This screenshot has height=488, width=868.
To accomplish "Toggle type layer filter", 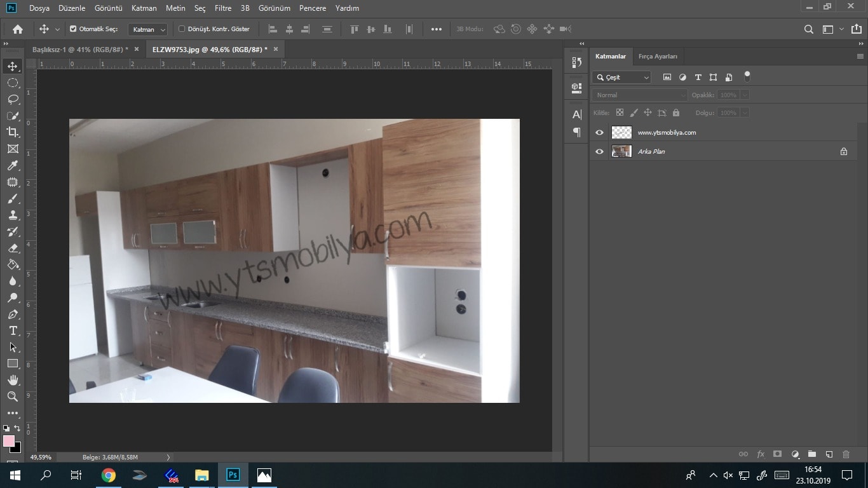I will pyautogui.click(x=698, y=77).
